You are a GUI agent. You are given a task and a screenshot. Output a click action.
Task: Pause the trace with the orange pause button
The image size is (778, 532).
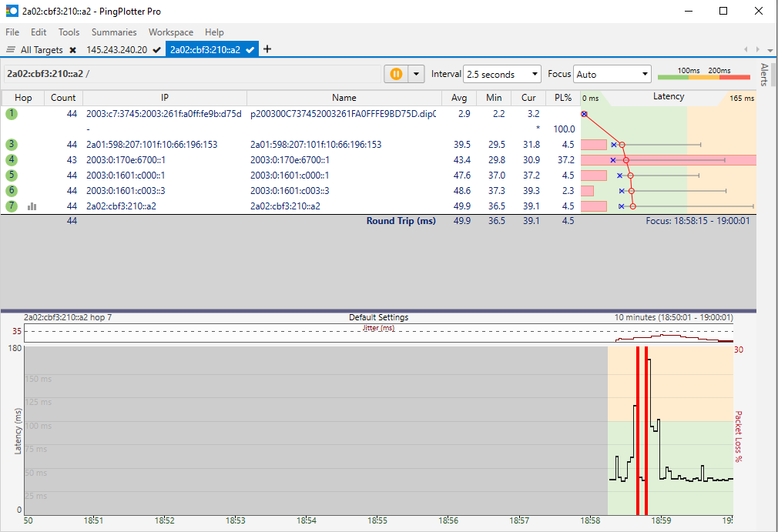396,74
